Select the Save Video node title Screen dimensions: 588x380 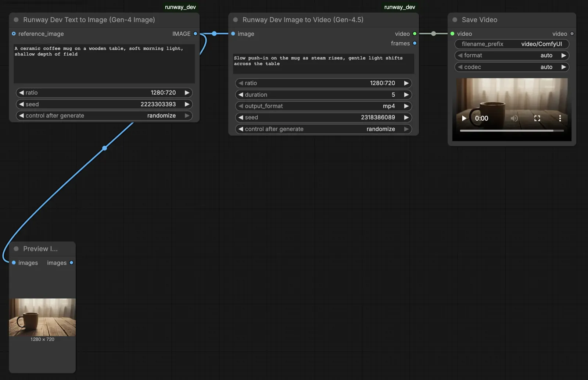point(480,20)
